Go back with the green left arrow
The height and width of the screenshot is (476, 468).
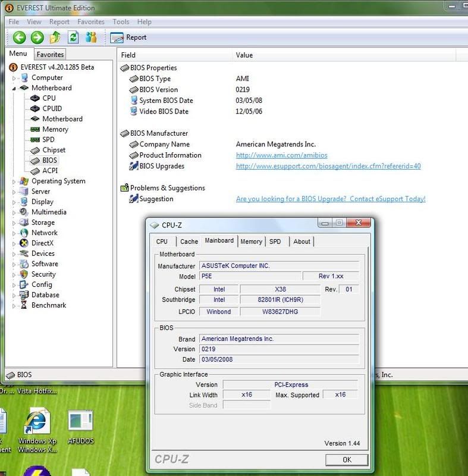pos(19,37)
